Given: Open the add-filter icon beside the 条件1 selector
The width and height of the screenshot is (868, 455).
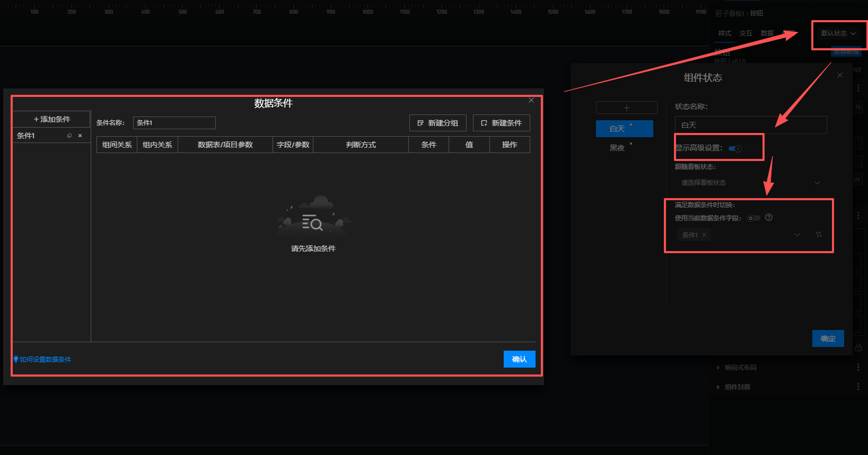Looking at the screenshot, I should [819, 235].
